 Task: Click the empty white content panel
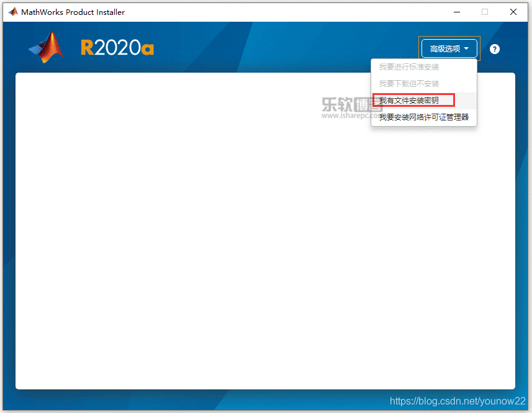pyautogui.click(x=248, y=248)
